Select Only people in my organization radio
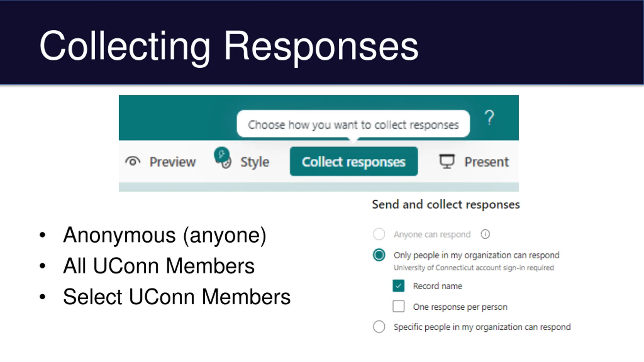The image size is (644, 362). [379, 255]
